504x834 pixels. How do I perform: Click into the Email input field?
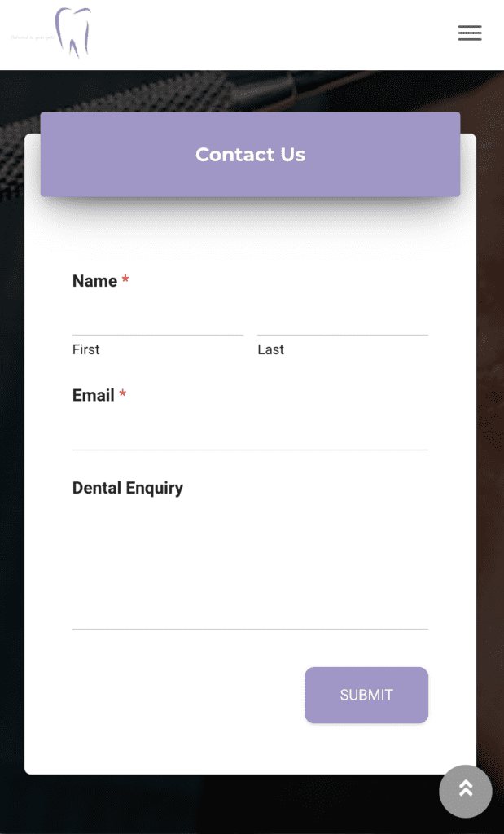pyautogui.click(x=250, y=432)
